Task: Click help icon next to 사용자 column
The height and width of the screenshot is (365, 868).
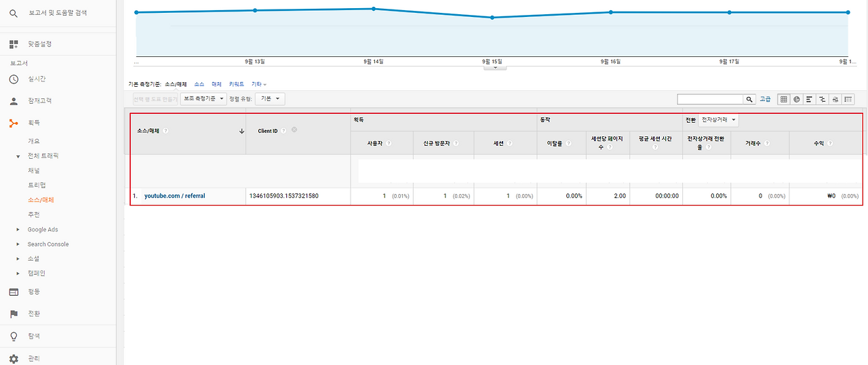Action: (x=389, y=143)
